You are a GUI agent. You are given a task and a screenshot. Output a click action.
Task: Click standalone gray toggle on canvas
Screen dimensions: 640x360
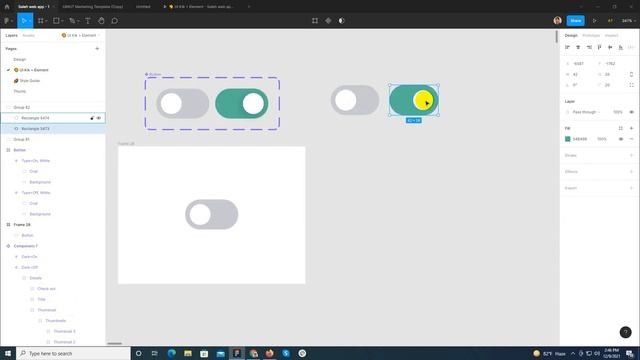(355, 100)
